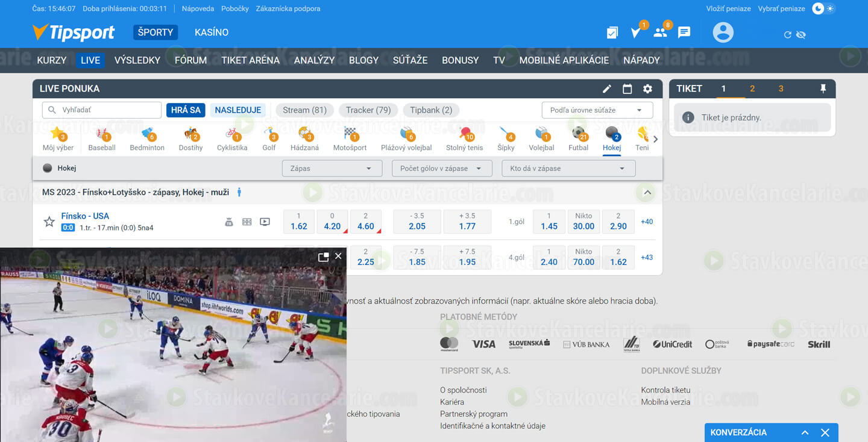Click the Vyhľadať search field
Viewport: 868px width, 442px height.
coord(102,110)
